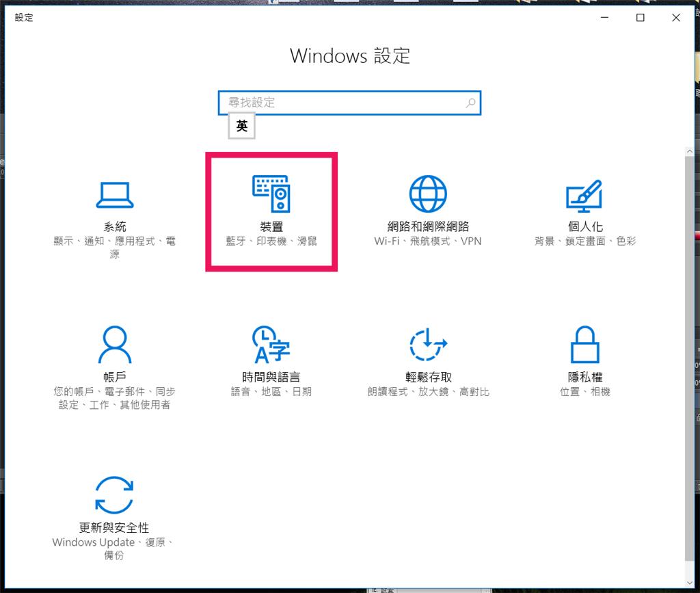700x593 pixels.
Task: Click inside the 尋找設定 search field
Action: (349, 103)
